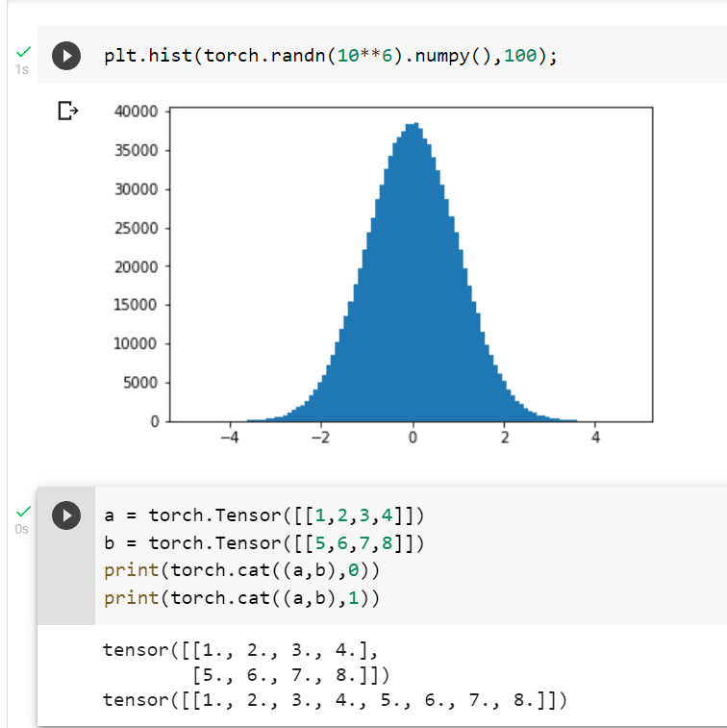The image size is (727, 728).
Task: Click the output row '[5., 6., 7., 8.]])'
Action: tap(291, 674)
